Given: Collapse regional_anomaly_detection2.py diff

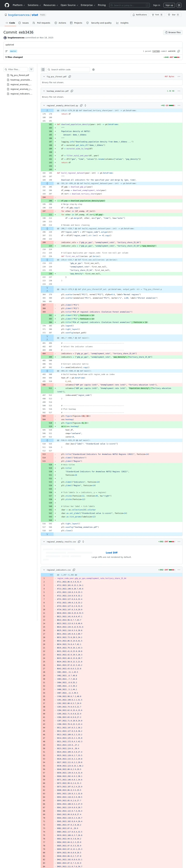Looking at the screenshot, I should pos(44,105).
